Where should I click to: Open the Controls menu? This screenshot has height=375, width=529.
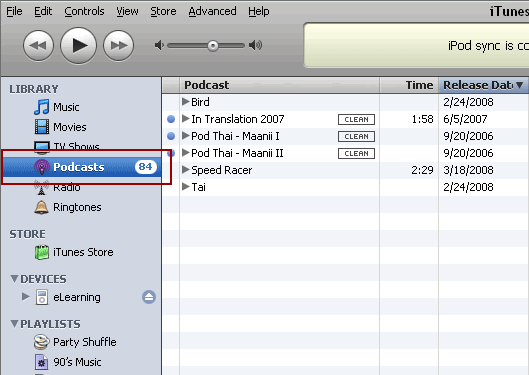[x=84, y=11]
